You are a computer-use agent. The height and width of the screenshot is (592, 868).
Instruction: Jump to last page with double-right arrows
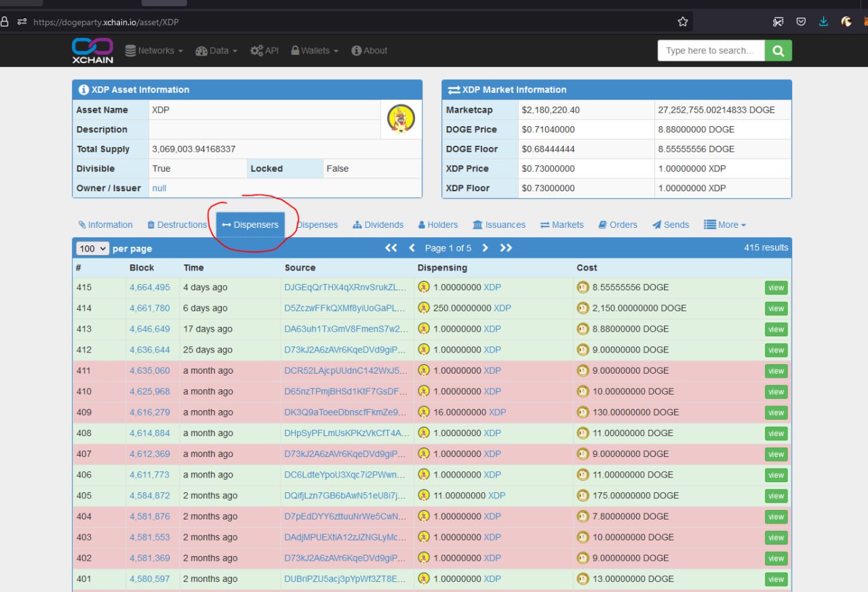coord(506,248)
